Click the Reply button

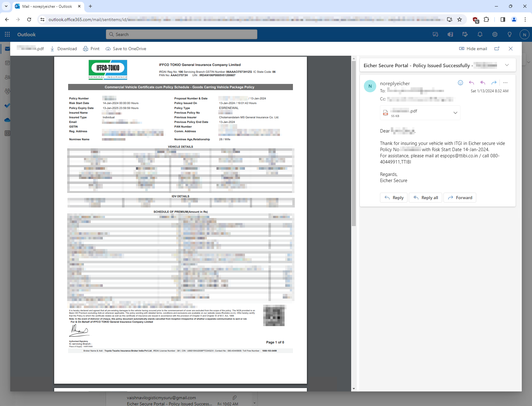point(394,198)
